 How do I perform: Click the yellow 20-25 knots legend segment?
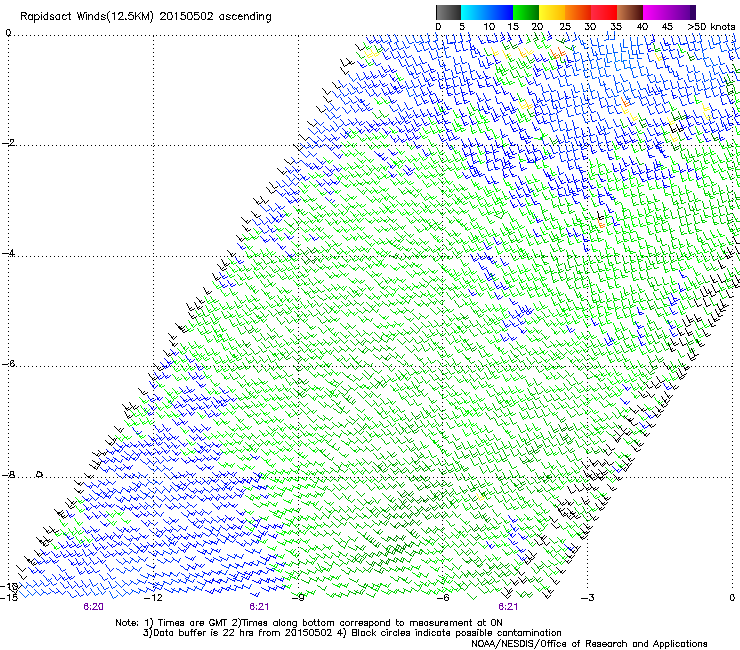coord(552,12)
